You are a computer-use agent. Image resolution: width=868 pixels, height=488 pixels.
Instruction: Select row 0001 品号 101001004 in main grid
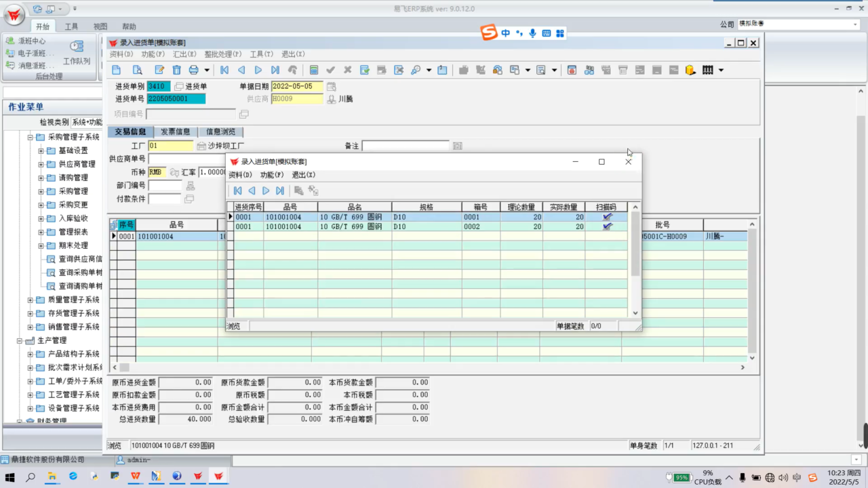click(x=176, y=237)
